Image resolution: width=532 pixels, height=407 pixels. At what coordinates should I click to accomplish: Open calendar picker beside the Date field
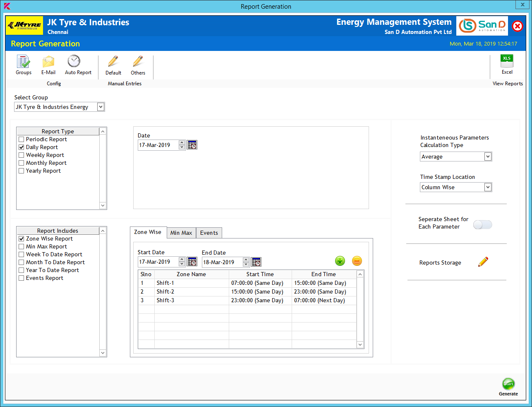click(x=192, y=145)
